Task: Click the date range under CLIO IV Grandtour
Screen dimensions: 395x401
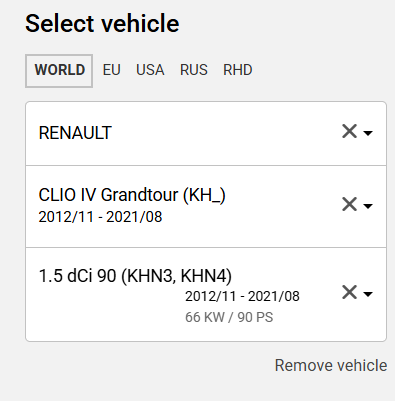Action: pos(100,217)
